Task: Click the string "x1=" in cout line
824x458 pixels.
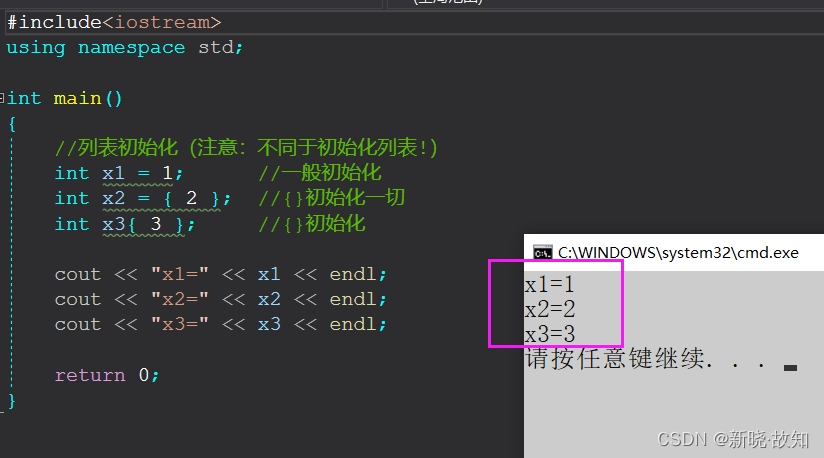Action: (x=180, y=274)
